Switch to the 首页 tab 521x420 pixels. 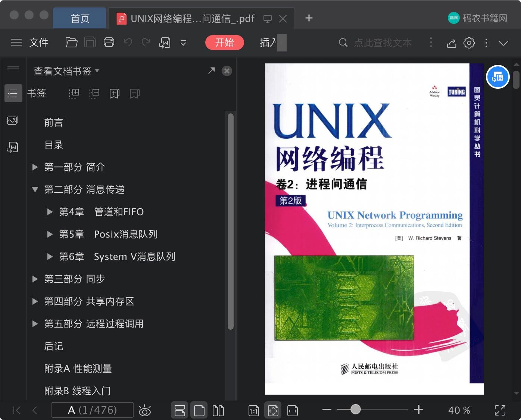(x=80, y=18)
